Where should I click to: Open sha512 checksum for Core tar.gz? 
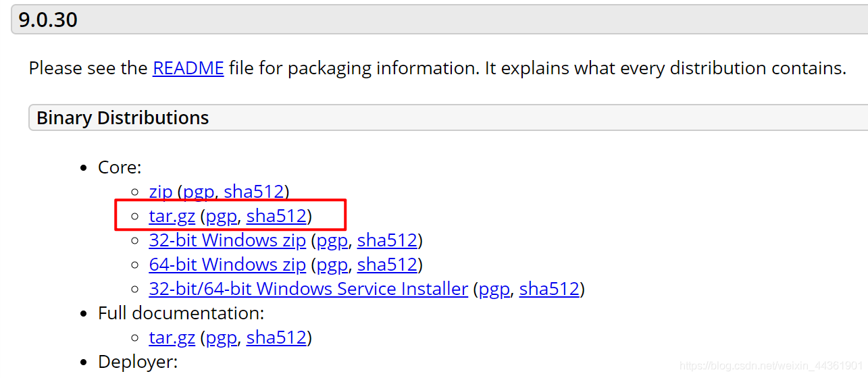(x=277, y=216)
